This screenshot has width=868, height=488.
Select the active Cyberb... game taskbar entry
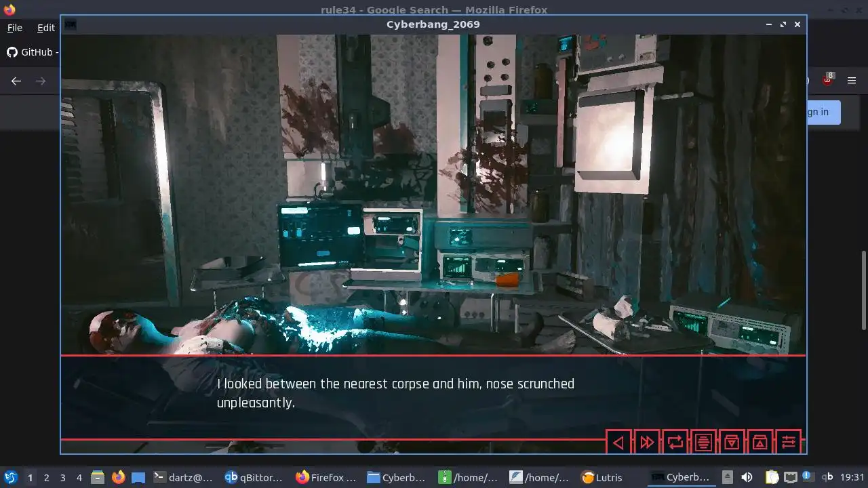pyautogui.click(x=680, y=478)
